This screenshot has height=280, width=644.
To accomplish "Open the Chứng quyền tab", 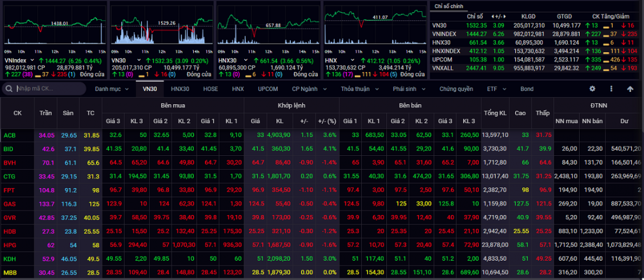I will [x=456, y=89].
